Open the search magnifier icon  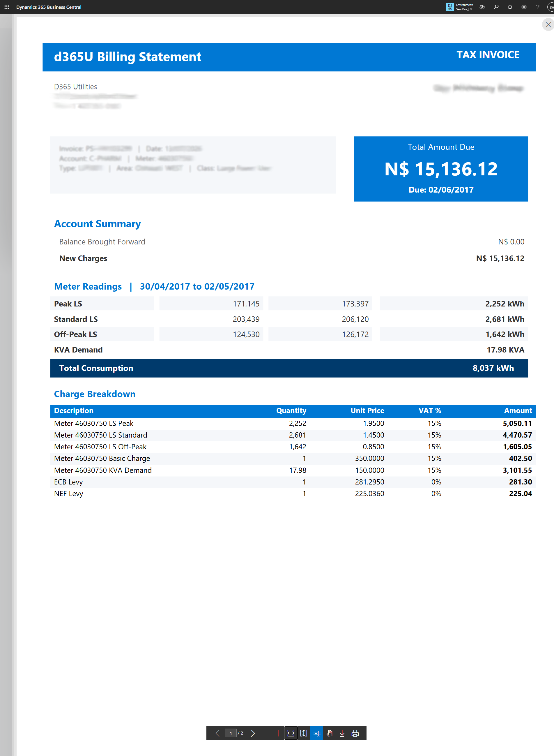point(496,7)
